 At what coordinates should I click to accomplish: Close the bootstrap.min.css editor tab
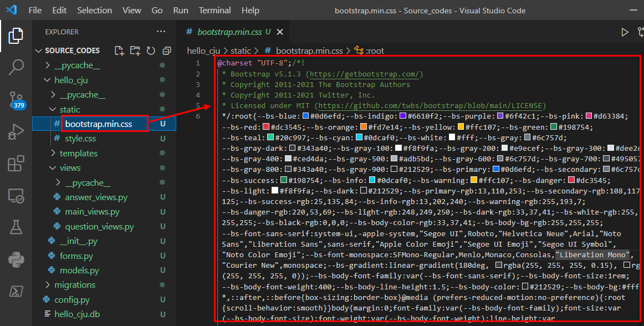[x=280, y=32]
